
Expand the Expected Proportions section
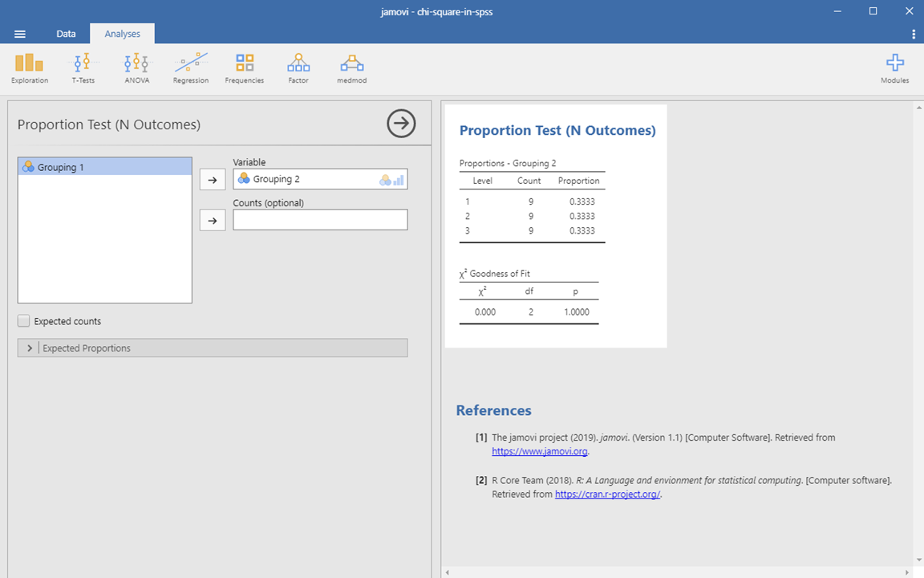click(x=30, y=348)
